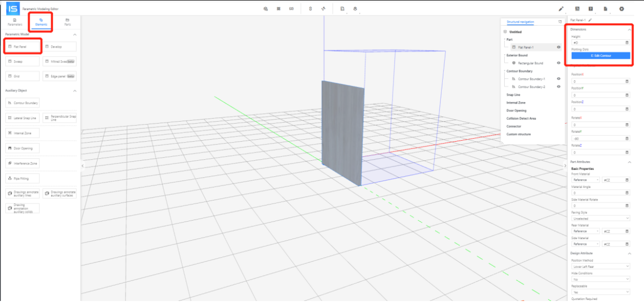Click the pop-out icon in Structural navigation
644x302 pixels.
(560, 22)
